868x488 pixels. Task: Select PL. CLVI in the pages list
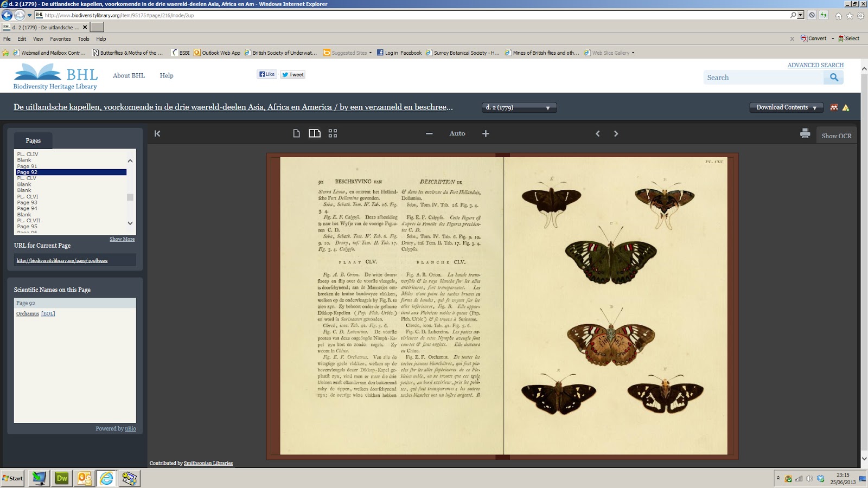[28, 196]
